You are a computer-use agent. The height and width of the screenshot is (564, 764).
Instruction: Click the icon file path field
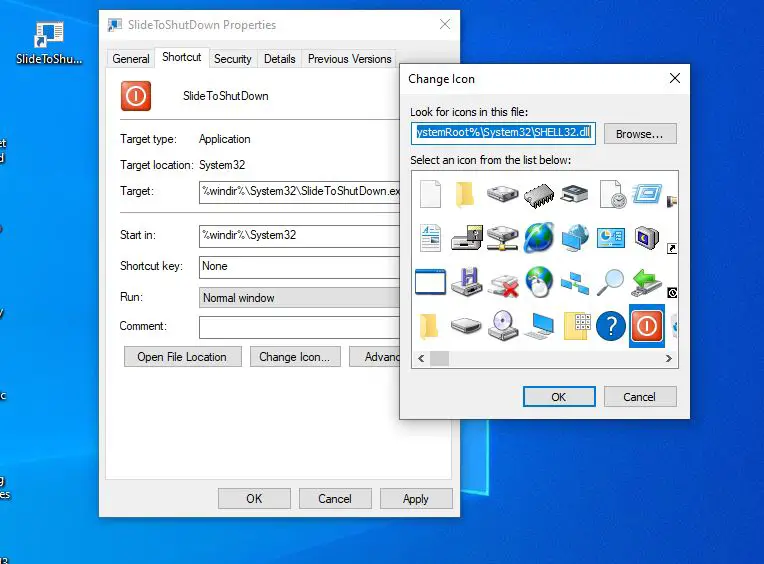tap(503, 133)
